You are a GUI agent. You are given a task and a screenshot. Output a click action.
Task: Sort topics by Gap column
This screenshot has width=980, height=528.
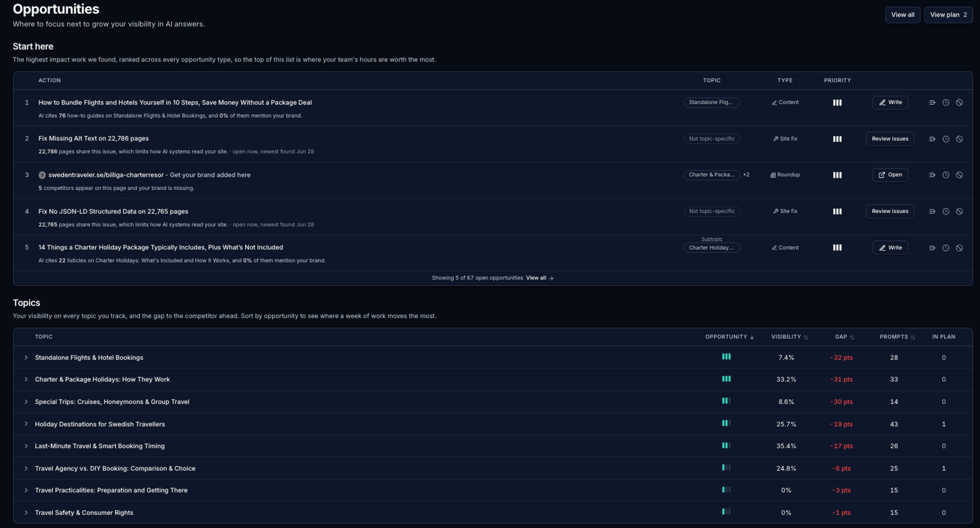click(844, 337)
